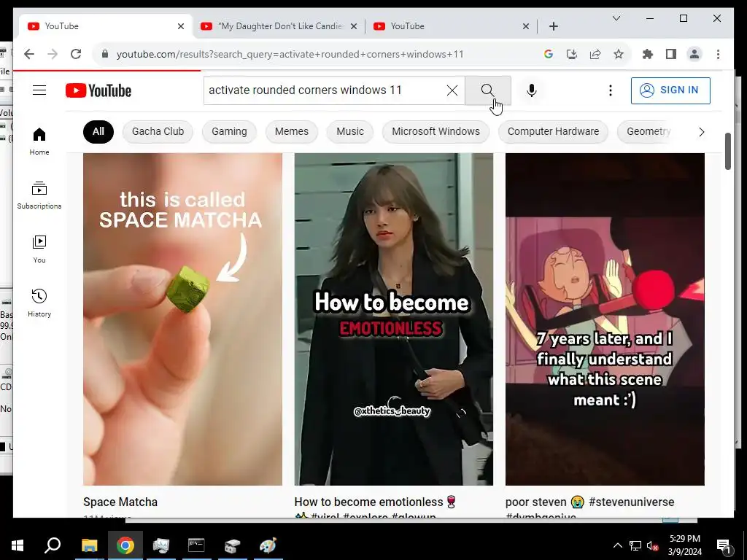747x560 pixels.
Task: Run the search with the magnifier button
Action: coord(488,90)
